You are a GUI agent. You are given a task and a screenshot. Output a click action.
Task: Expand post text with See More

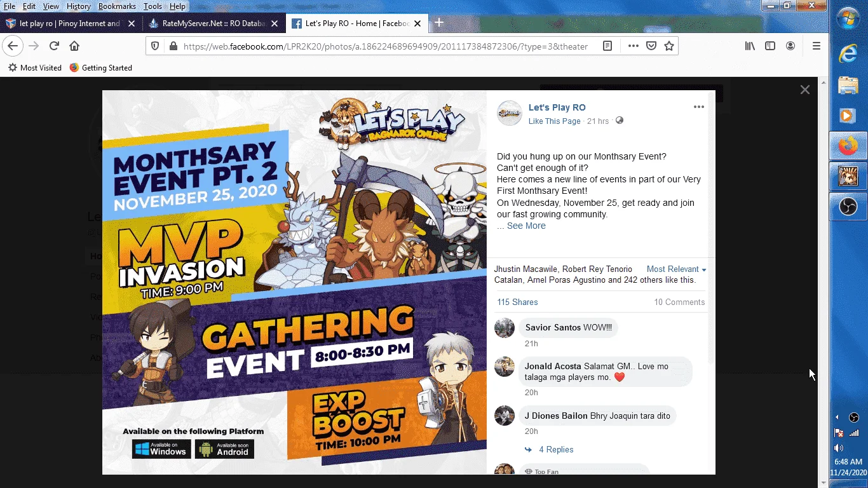[526, 226]
